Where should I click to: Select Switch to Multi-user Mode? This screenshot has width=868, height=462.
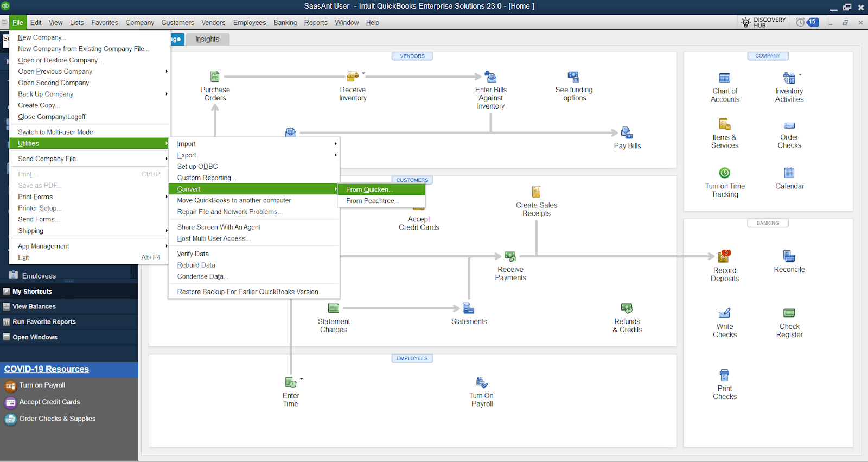90,132
